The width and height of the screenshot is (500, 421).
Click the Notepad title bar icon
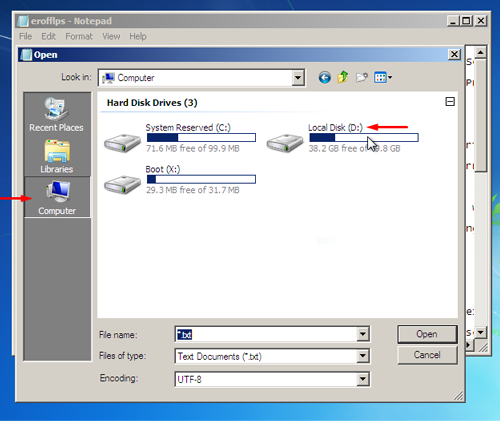(23, 21)
